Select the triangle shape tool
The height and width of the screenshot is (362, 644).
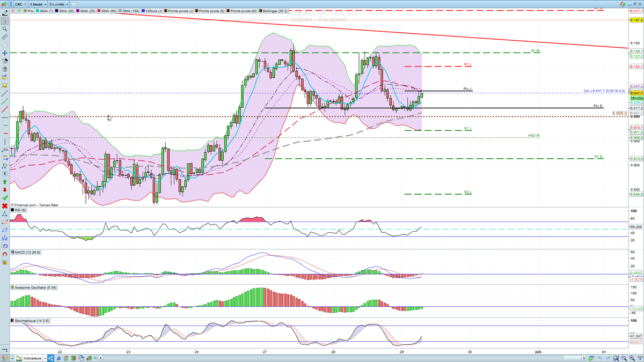coord(5,213)
